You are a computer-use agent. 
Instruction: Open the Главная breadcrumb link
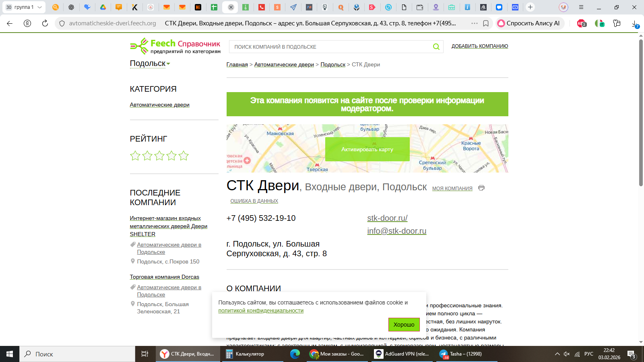(x=237, y=64)
